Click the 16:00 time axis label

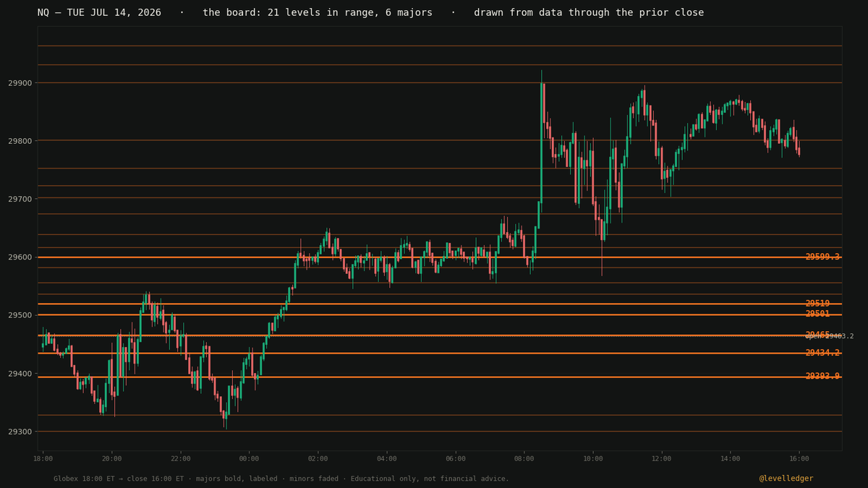[x=799, y=458]
